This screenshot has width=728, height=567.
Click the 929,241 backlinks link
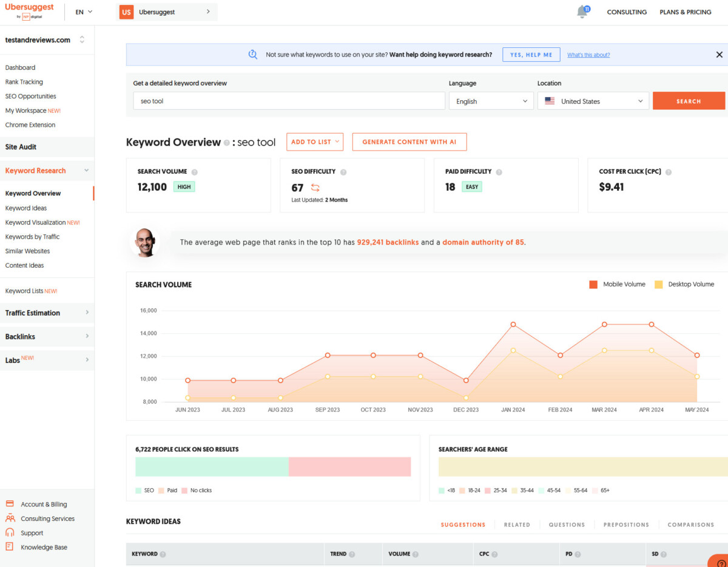(x=388, y=242)
